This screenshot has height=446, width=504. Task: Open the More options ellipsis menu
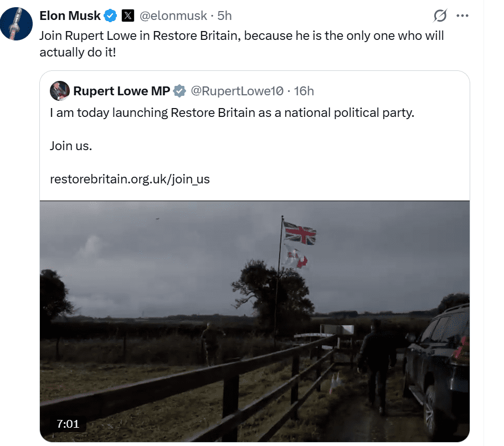click(x=462, y=16)
